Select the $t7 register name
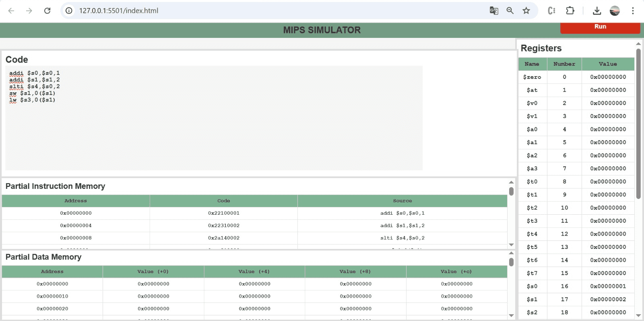The image size is (644, 321). click(x=532, y=273)
